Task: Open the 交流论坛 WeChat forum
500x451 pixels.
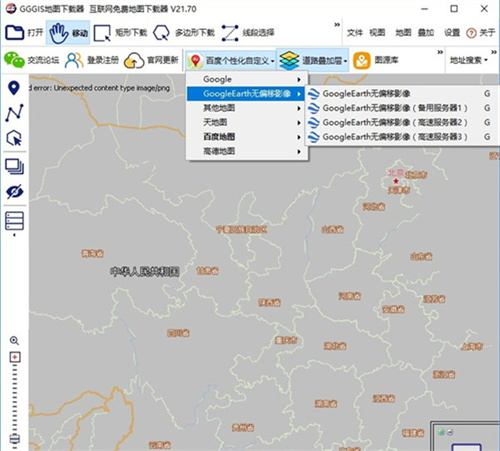Action: [31, 60]
